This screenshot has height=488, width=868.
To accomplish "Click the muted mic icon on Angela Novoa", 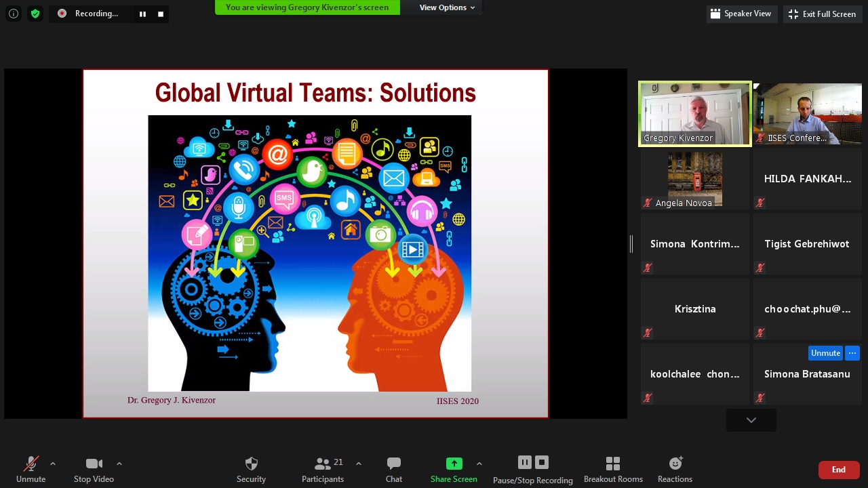I will [648, 203].
